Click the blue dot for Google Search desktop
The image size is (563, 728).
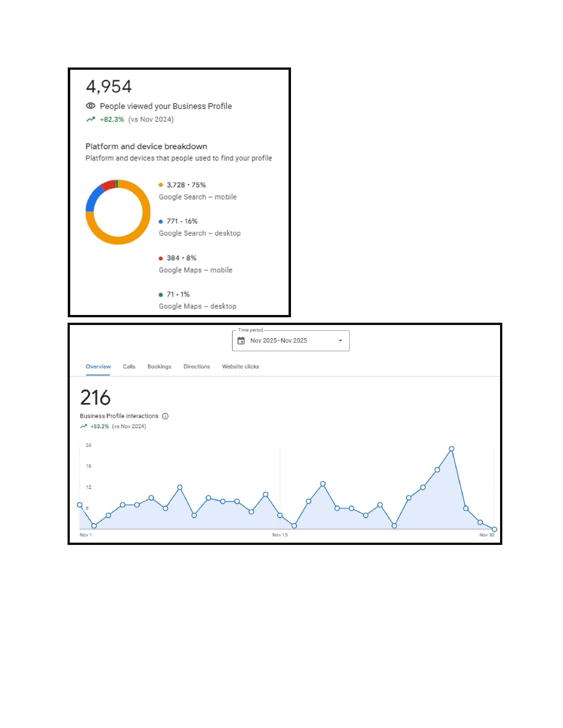(x=161, y=222)
